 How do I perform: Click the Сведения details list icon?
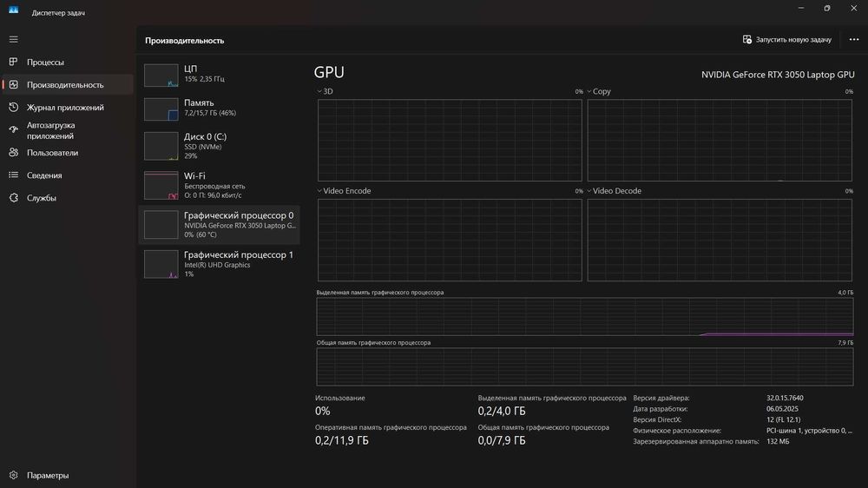click(x=13, y=175)
